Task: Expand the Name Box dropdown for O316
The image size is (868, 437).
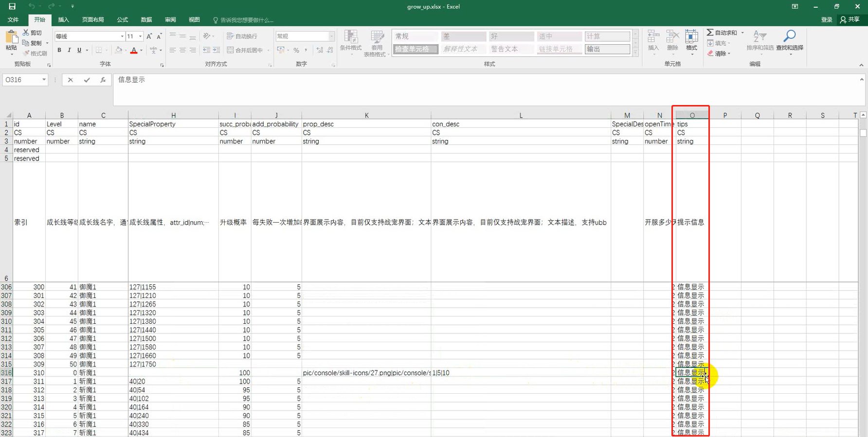Action: (x=44, y=80)
